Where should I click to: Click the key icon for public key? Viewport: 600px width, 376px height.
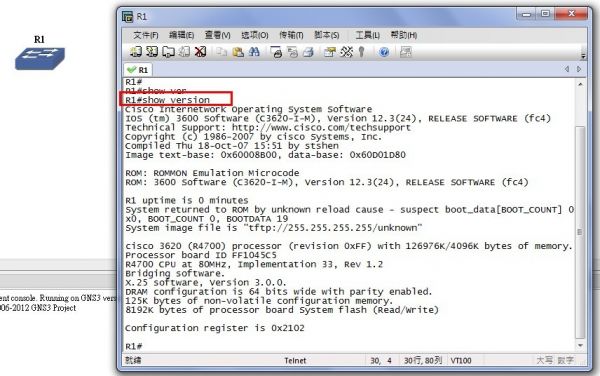pyautogui.click(x=361, y=52)
